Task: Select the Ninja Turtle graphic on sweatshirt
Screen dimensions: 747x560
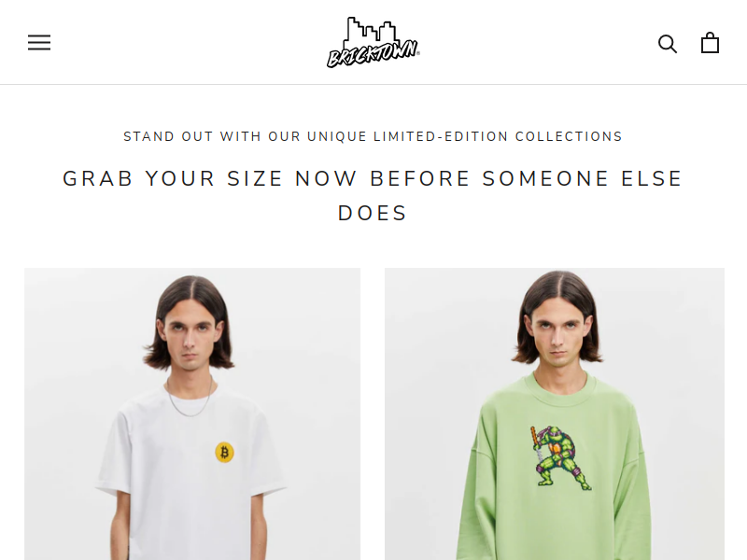Action: (559, 458)
